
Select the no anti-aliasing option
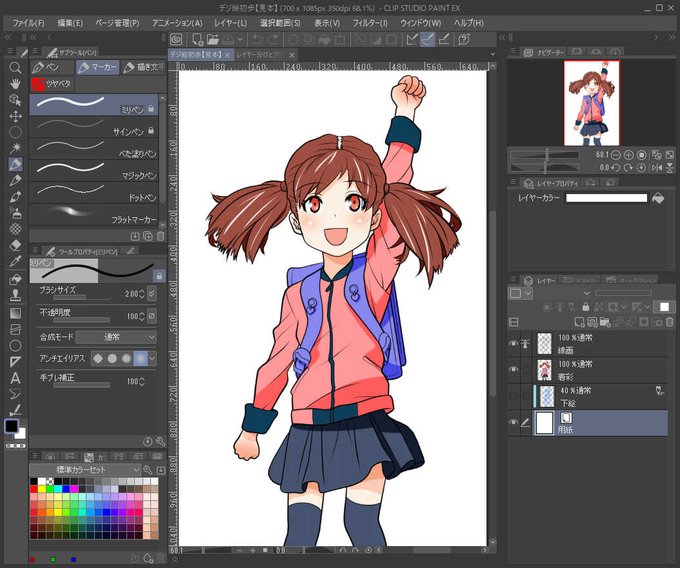point(98,358)
